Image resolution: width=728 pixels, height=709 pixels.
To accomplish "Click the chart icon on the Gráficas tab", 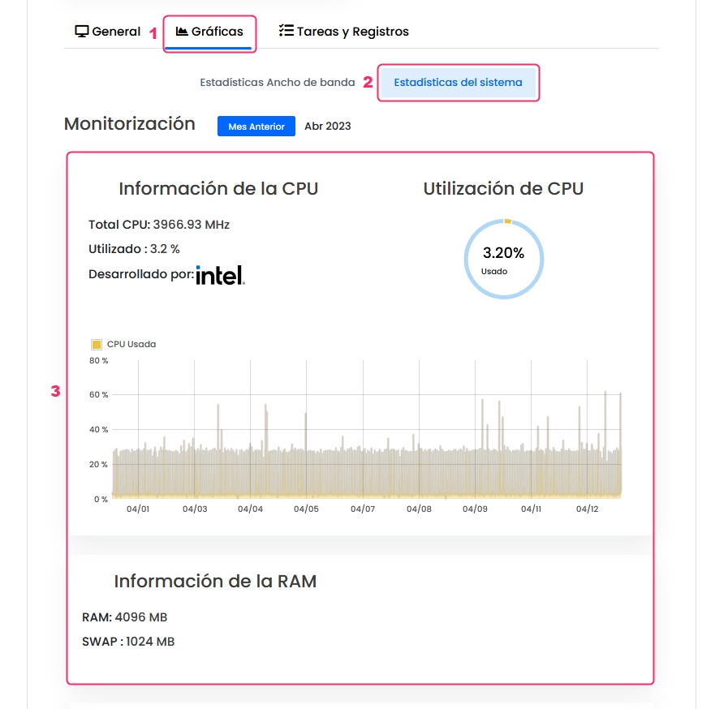I will pyautogui.click(x=182, y=32).
